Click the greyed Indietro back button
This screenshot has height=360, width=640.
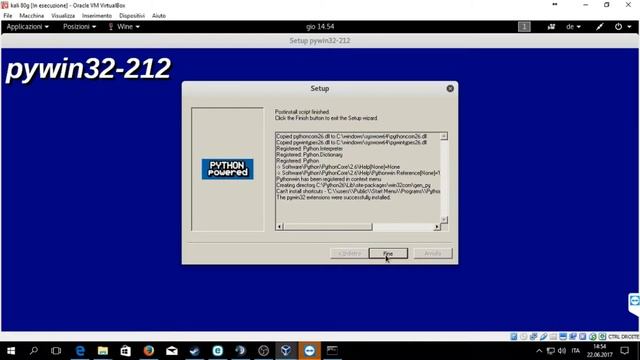pos(349,253)
